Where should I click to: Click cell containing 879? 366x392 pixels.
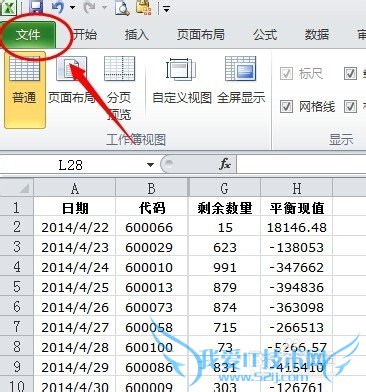(224, 287)
